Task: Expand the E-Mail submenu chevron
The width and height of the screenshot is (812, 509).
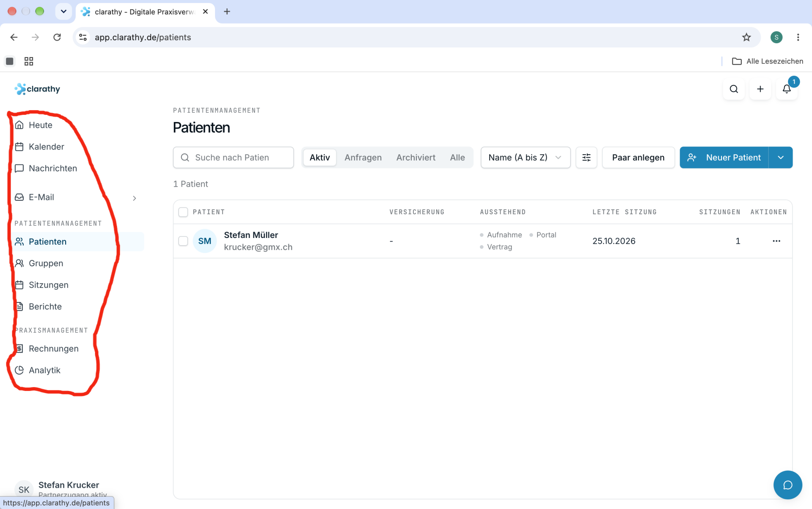Action: 135,198
